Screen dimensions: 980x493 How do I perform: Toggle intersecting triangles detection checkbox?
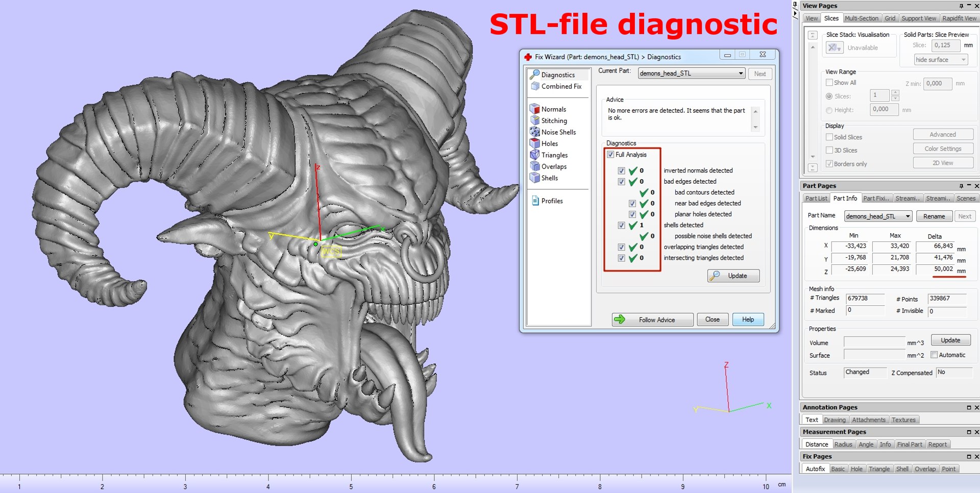coord(621,258)
